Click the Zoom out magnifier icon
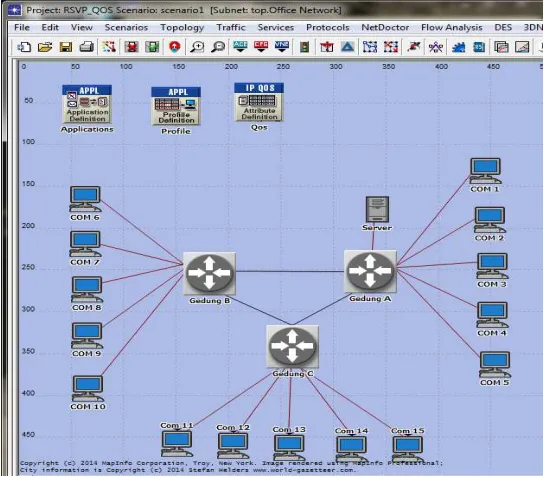Image resolution: width=544 pixels, height=478 pixels. pos(218,47)
